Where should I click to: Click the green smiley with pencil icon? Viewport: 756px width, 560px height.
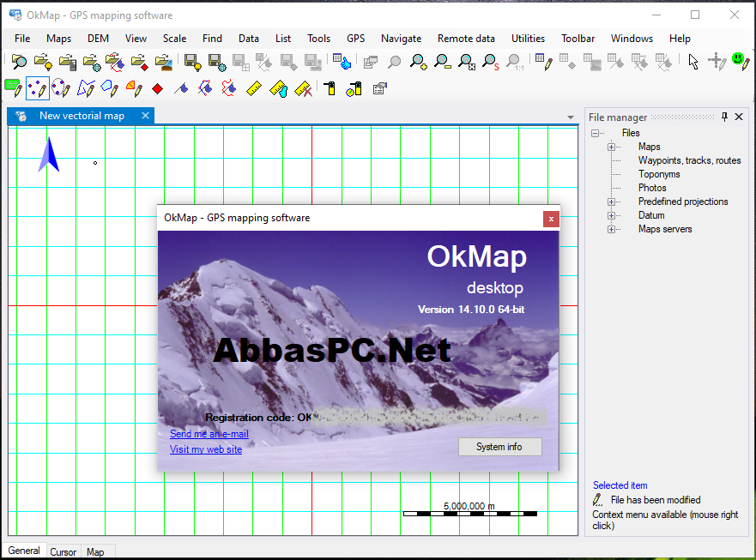point(740,62)
